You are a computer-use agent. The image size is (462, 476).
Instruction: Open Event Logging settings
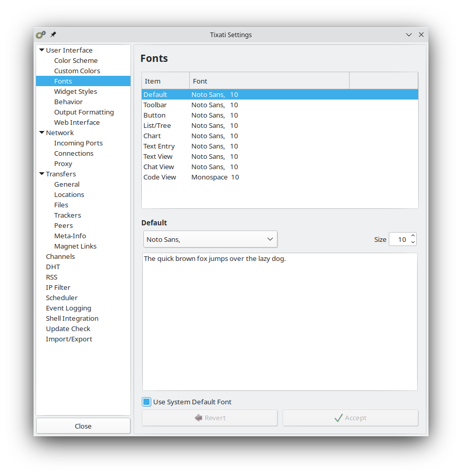point(69,308)
